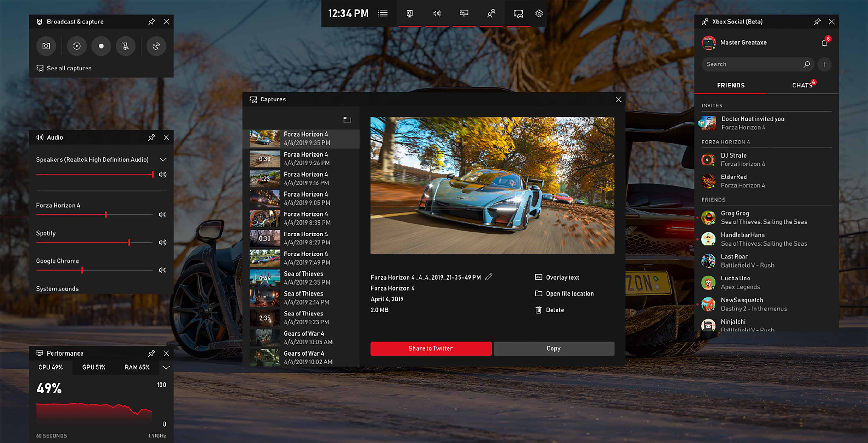The width and height of the screenshot is (868, 443).
Task: Open friend Grog Grog
Action: click(x=767, y=217)
